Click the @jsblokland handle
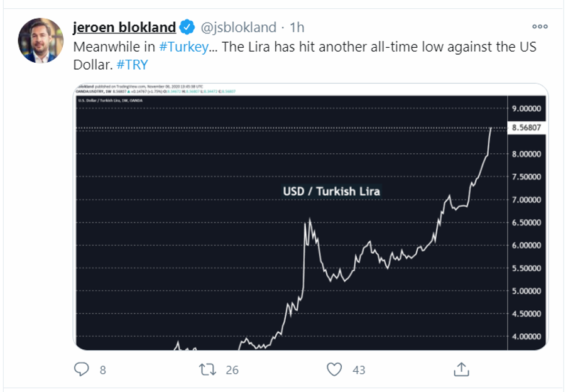Viewport: 573px width, 392px height. point(238,27)
